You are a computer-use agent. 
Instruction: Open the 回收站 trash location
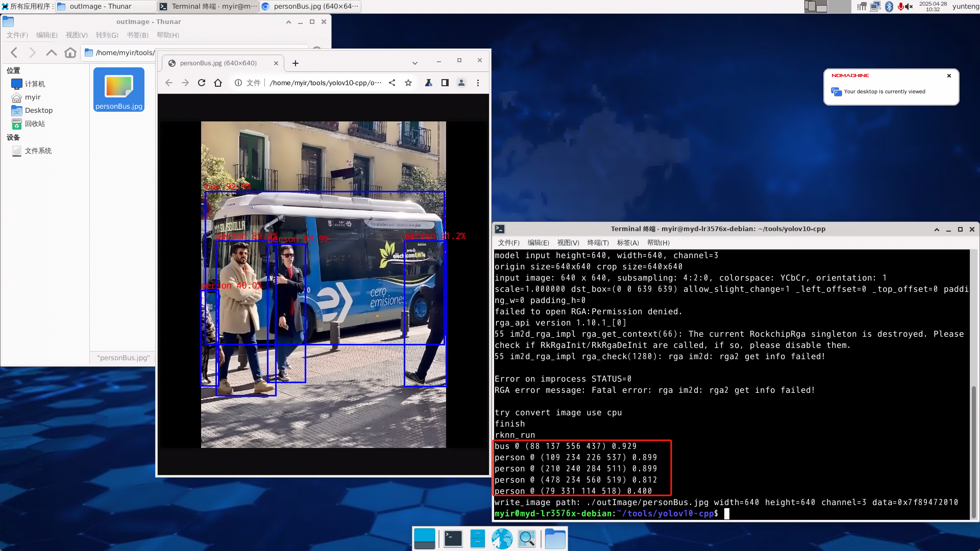tap(35, 123)
